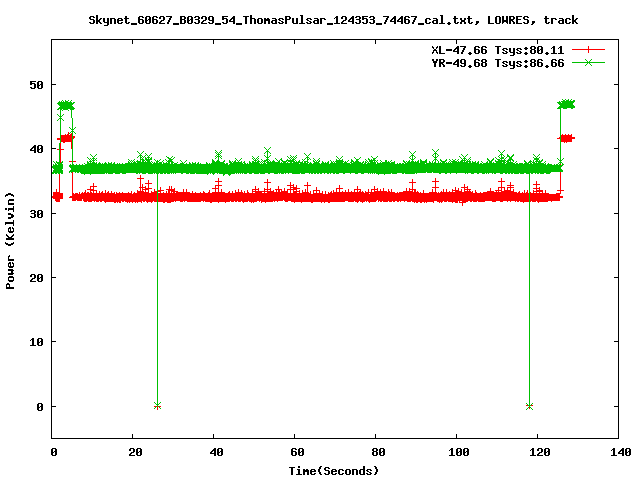640x480 pixels.
Task: Click the y-axis tick label 50
Action: [36, 85]
